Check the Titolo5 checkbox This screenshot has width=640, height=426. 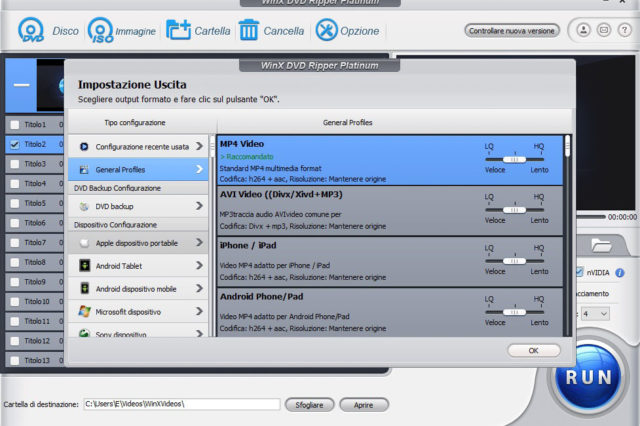click(x=14, y=203)
